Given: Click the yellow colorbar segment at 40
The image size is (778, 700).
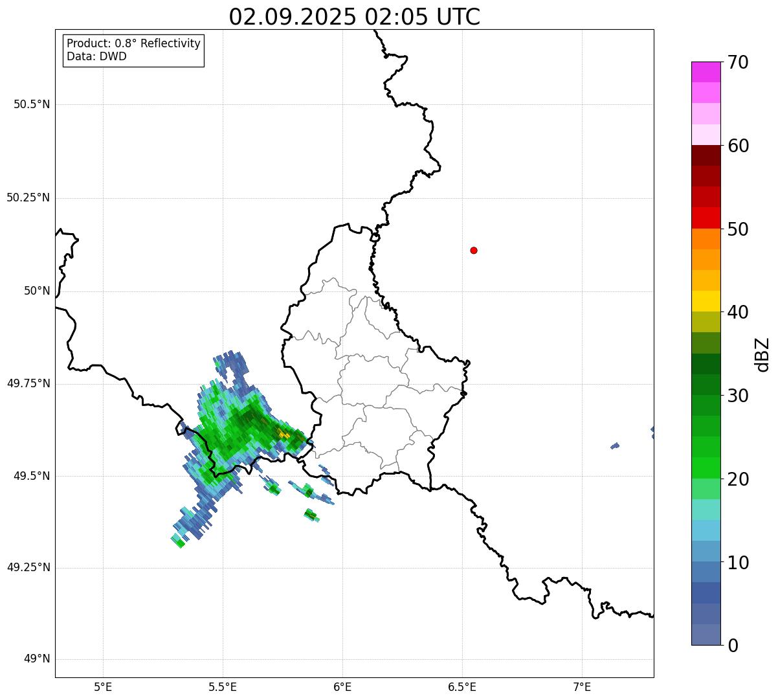Looking at the screenshot, I should (706, 301).
